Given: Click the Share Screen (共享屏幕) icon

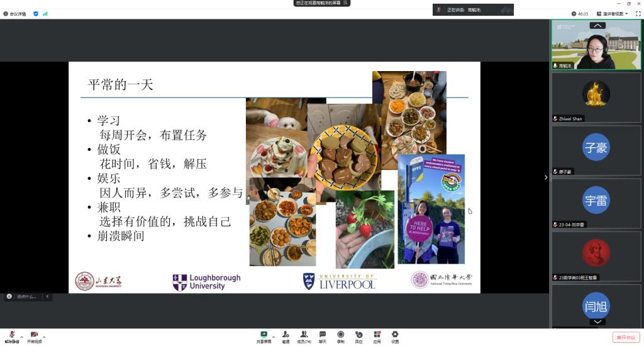Looking at the screenshot, I should tap(264, 336).
